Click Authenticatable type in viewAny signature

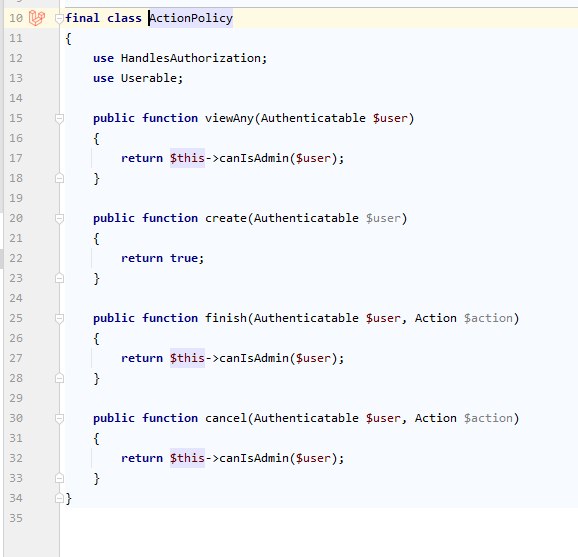pyautogui.click(x=313, y=118)
